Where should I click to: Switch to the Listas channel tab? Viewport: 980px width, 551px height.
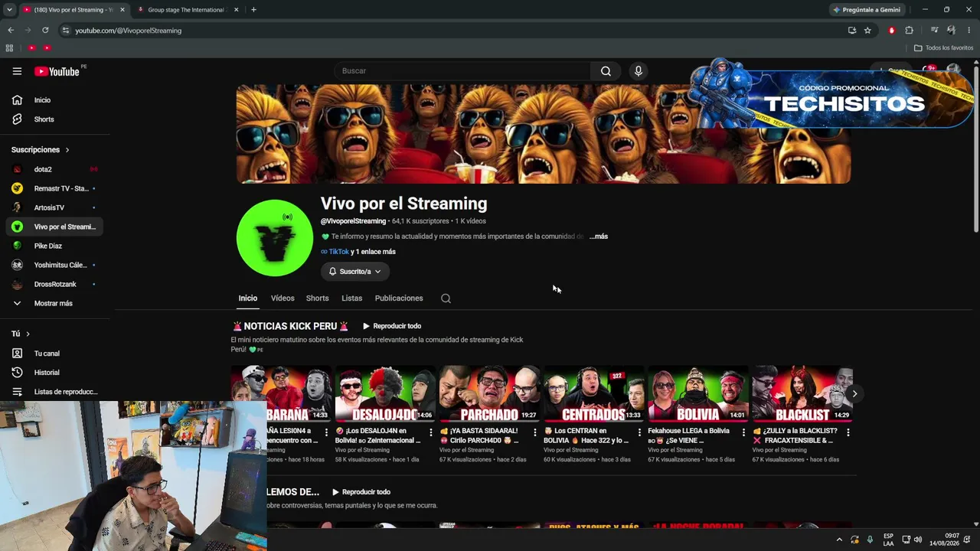pos(351,298)
